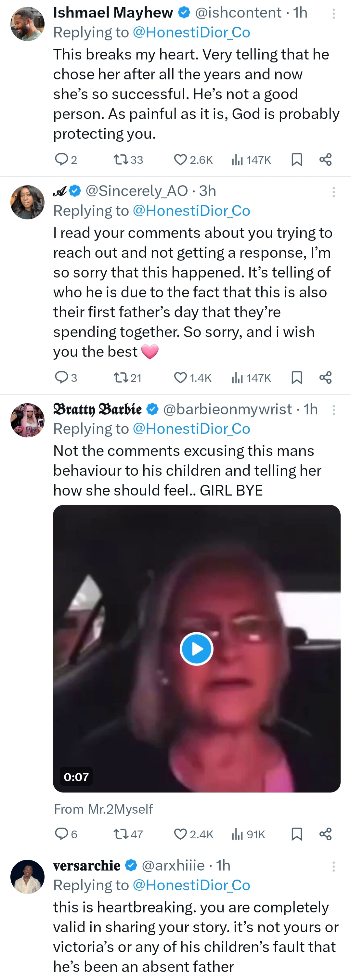Image resolution: width=351 pixels, height=980 pixels.
Task: Reply to Bratty Barbie's video tweet
Action: click(x=61, y=834)
